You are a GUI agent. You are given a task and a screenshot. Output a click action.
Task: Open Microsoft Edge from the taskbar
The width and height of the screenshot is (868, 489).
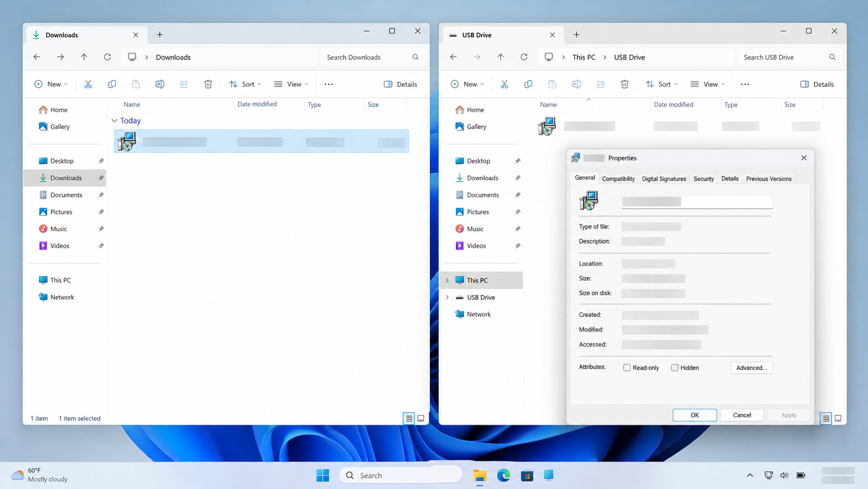(503, 475)
